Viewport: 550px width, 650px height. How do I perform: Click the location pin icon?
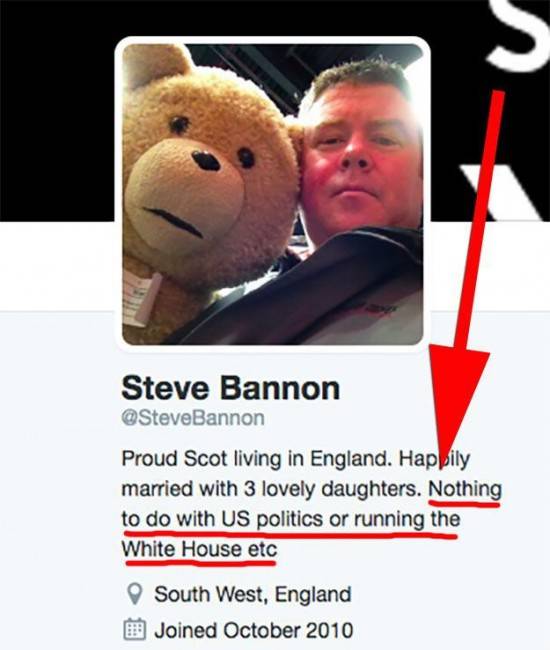tap(135, 594)
